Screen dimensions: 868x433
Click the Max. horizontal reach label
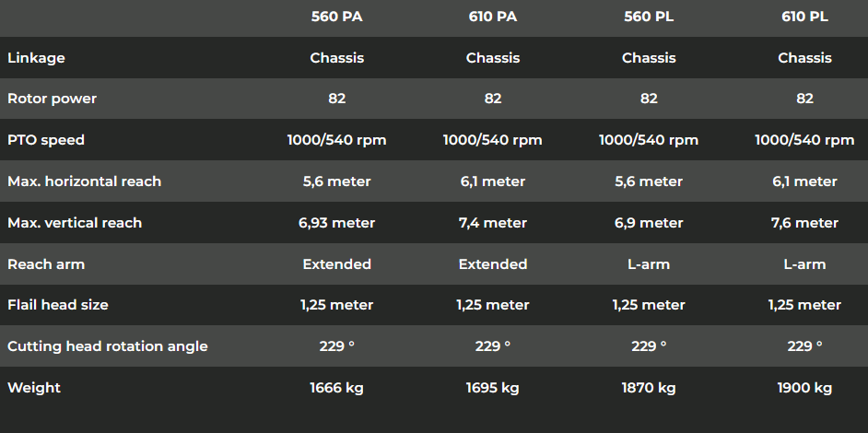tap(84, 181)
